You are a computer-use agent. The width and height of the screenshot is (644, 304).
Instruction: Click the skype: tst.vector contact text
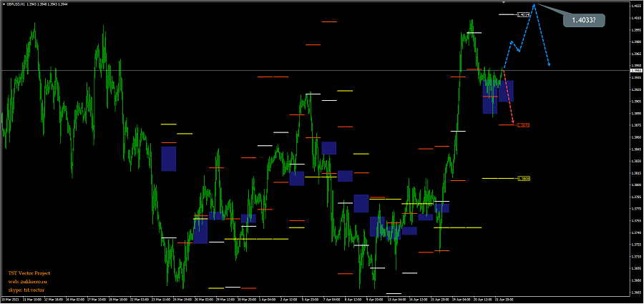point(26,289)
